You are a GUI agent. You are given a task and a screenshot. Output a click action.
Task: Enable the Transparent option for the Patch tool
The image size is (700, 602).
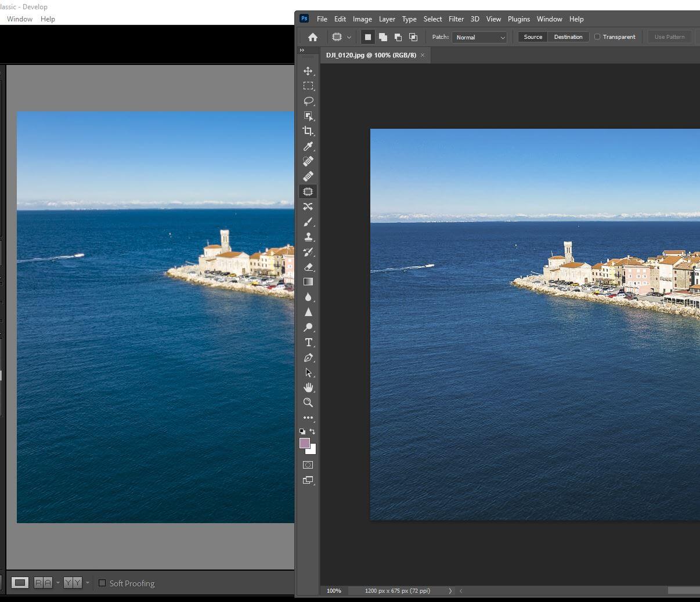(597, 37)
